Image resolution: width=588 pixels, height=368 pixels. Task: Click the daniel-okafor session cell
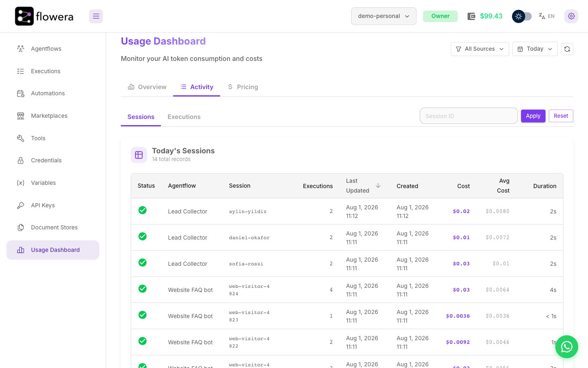pos(249,238)
